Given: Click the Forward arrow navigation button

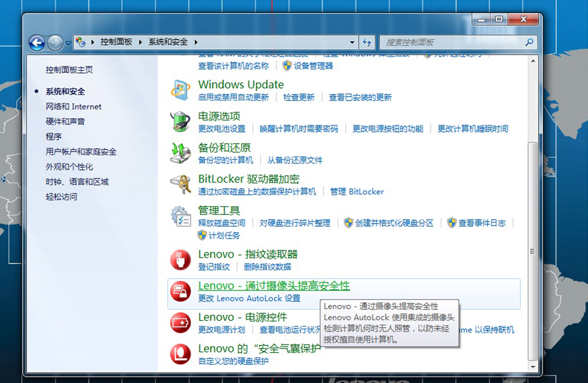Looking at the screenshot, I should tap(55, 42).
